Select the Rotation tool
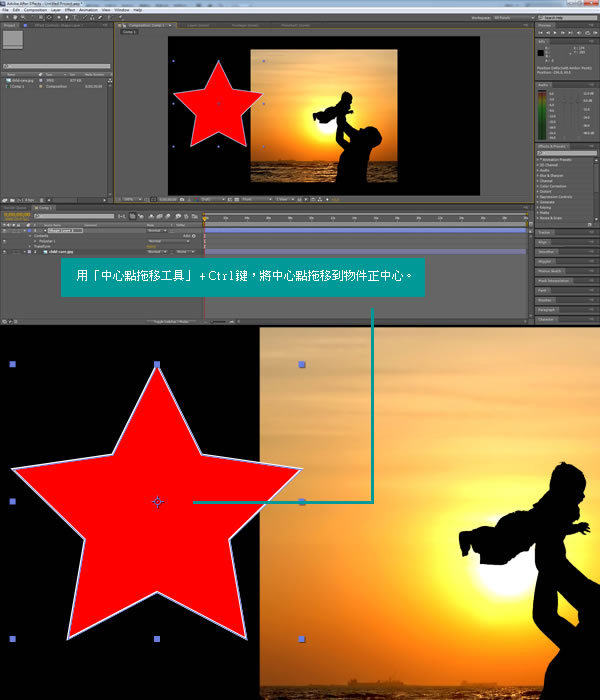The height and width of the screenshot is (700, 600). tap(32, 17)
